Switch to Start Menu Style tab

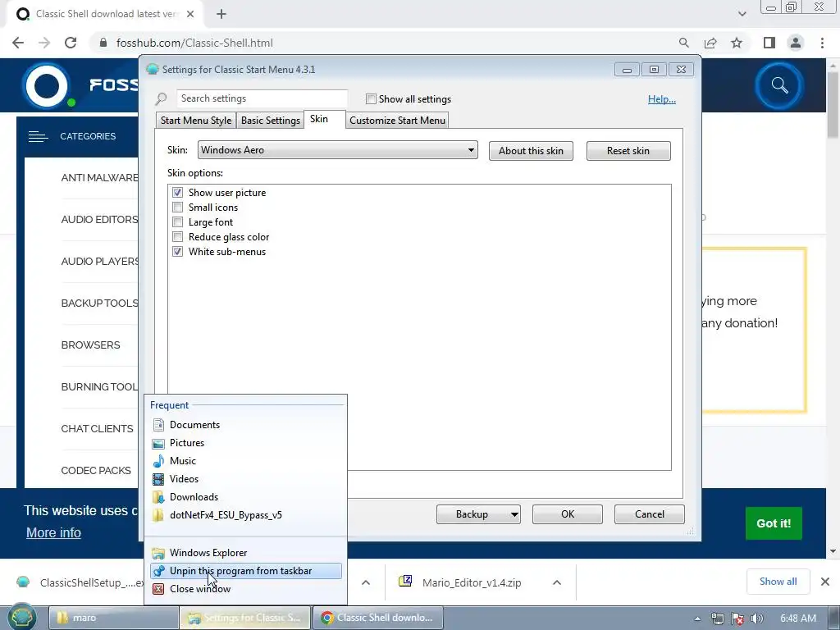tap(195, 121)
